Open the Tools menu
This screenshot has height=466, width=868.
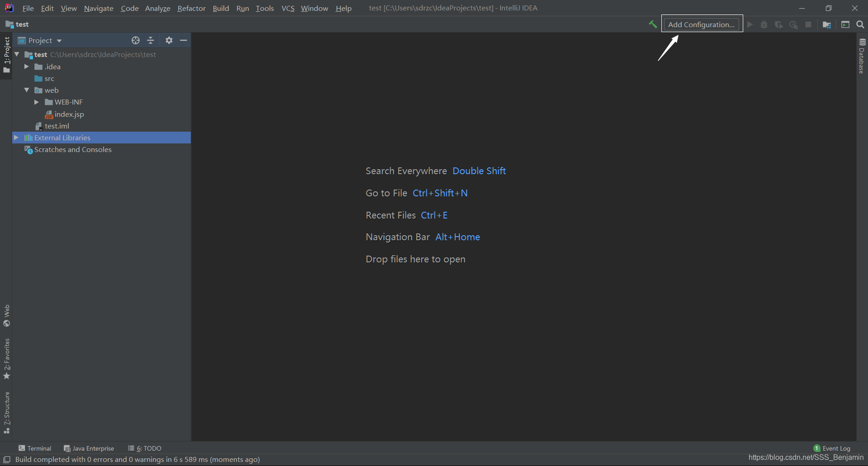coord(264,8)
